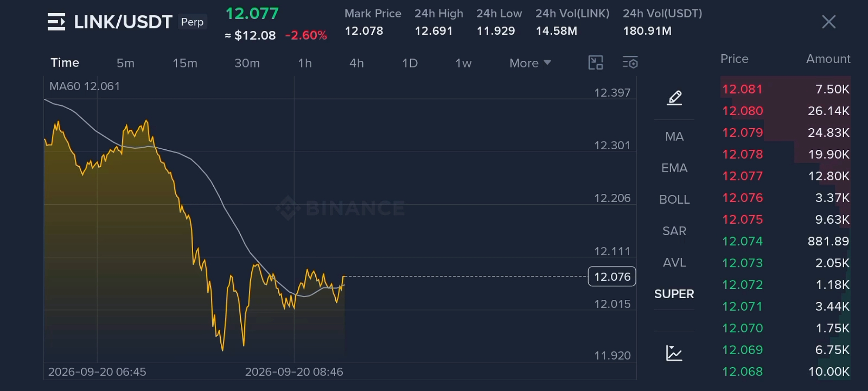Viewport: 868px width, 391px height.
Task: Enable the SAR indicator
Action: click(x=674, y=231)
